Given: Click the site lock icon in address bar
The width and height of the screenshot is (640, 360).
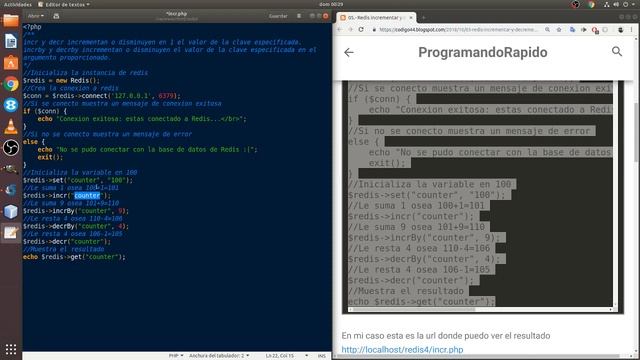Looking at the screenshot, I should coord(373,29).
